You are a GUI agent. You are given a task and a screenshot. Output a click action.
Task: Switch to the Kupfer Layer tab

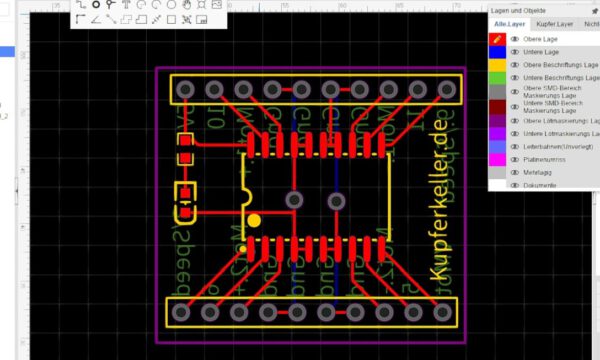pos(554,24)
